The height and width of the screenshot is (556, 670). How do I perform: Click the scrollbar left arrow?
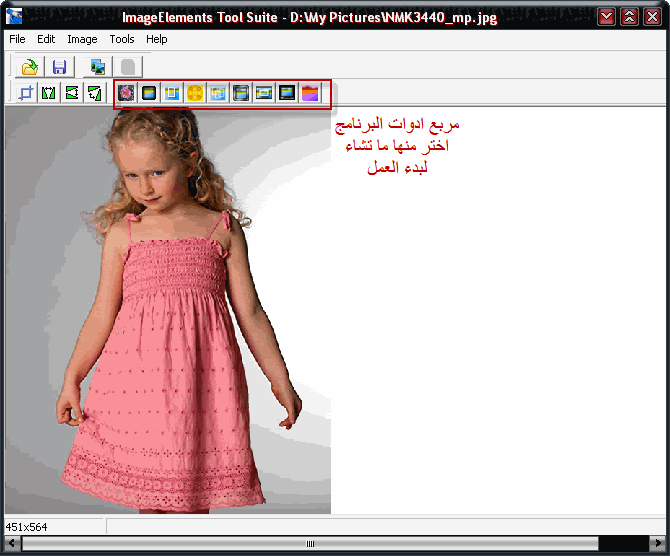click(x=12, y=544)
